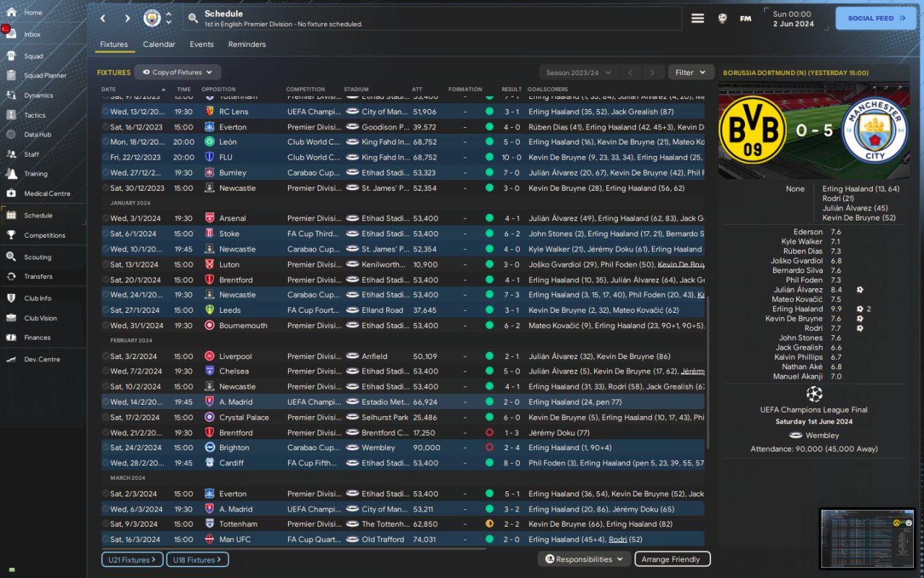Click the green result dot on Chelsea row
The height and width of the screenshot is (578, 924).
pos(489,371)
